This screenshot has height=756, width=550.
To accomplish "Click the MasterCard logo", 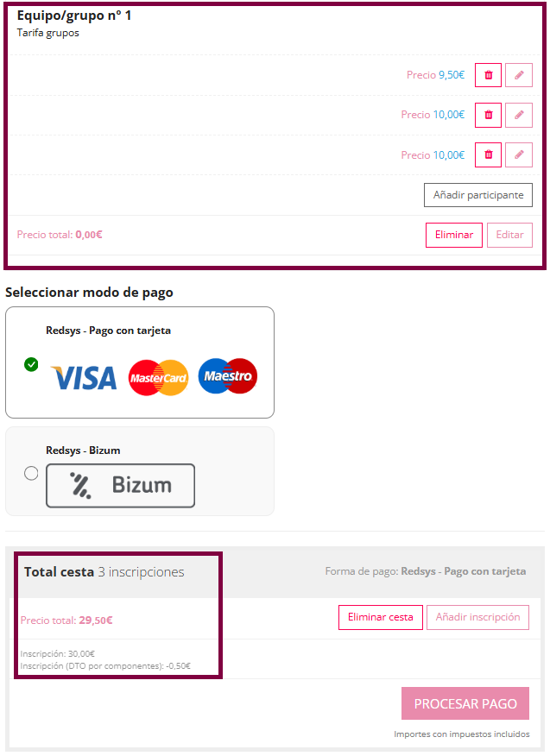I will click(158, 377).
